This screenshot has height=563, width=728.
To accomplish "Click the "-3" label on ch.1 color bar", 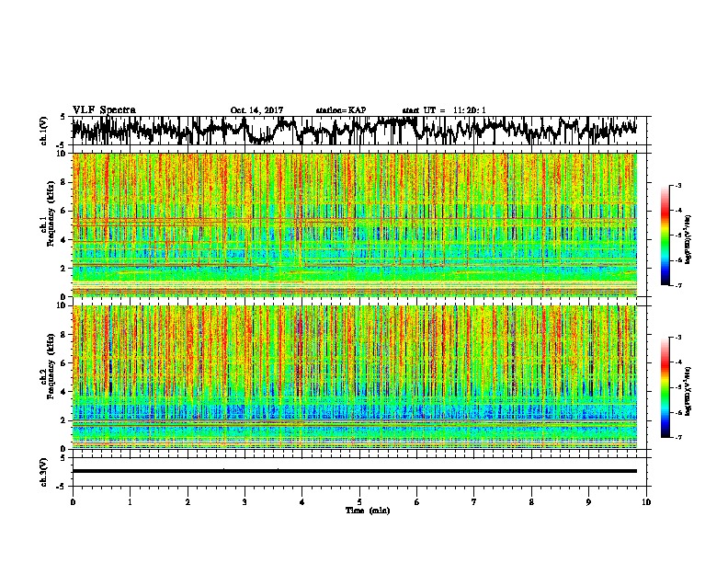I will tap(678, 185).
